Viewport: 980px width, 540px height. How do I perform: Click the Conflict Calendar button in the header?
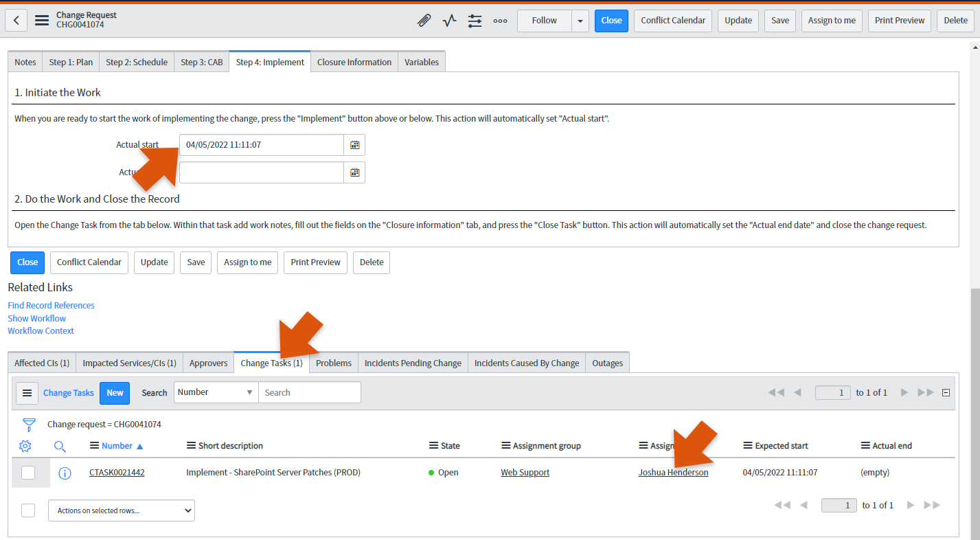673,21
